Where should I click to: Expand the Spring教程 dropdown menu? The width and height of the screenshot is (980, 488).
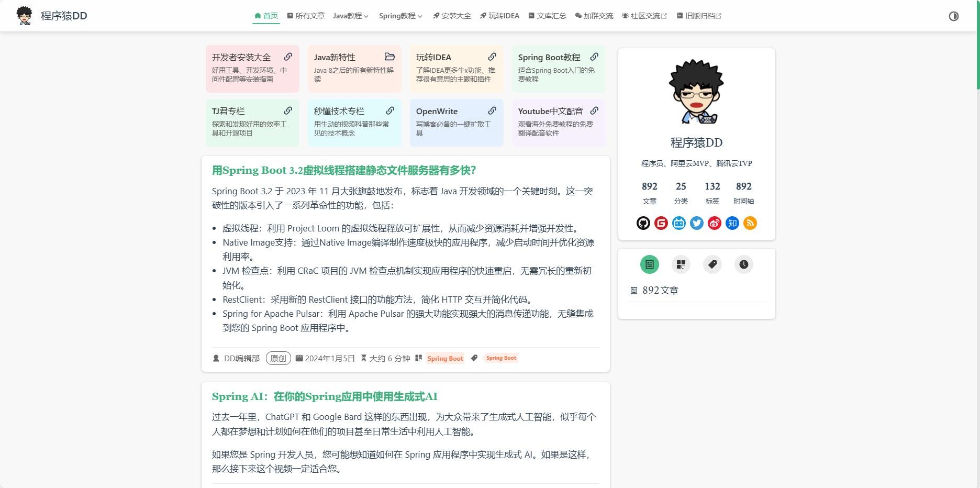coord(400,16)
